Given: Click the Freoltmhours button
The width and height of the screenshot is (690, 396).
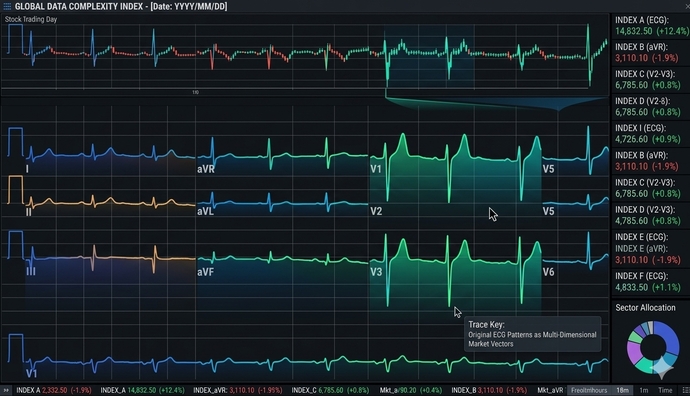Looking at the screenshot, I should [589, 390].
